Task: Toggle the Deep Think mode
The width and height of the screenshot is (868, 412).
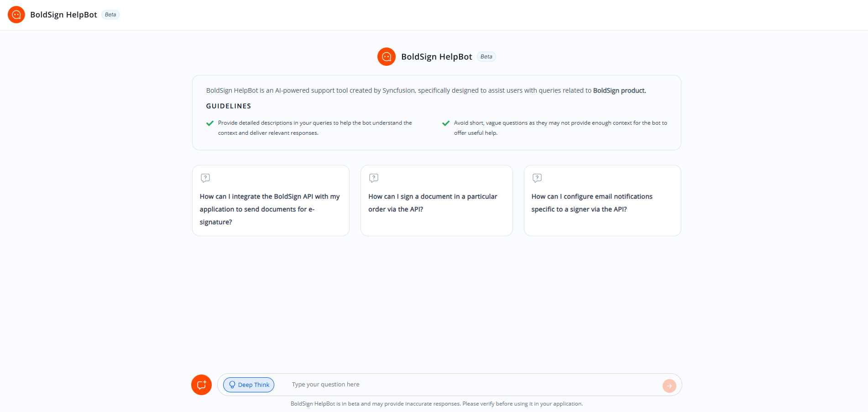Action: click(249, 385)
